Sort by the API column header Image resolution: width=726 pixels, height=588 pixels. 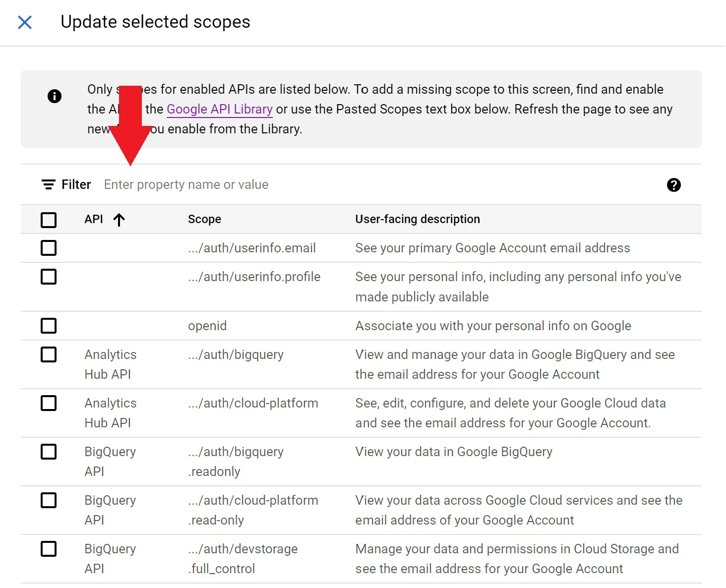point(94,219)
